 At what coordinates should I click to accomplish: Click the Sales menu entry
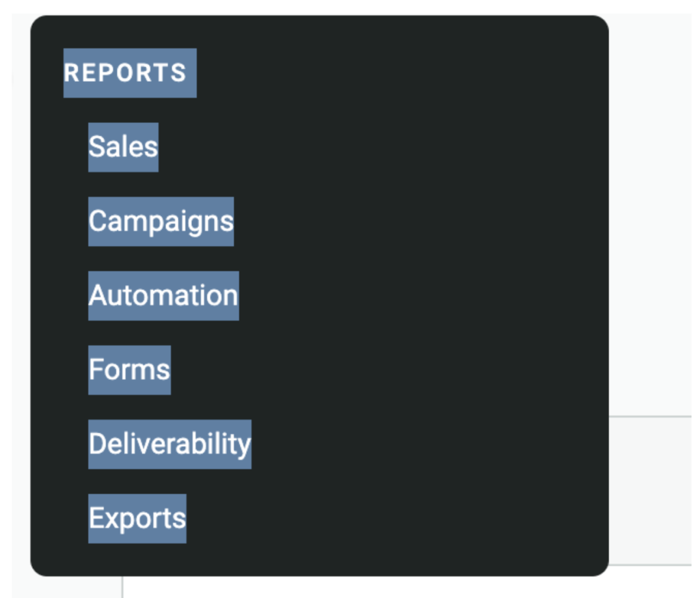point(123,147)
